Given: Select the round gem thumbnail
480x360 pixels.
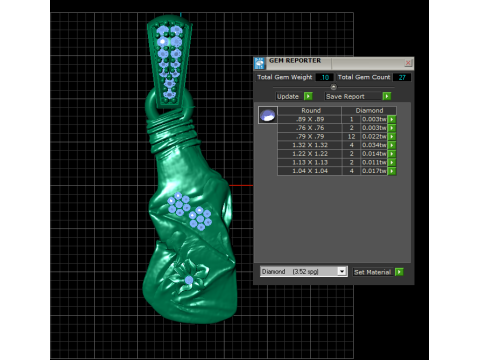Looking at the screenshot, I should tap(268, 115).
